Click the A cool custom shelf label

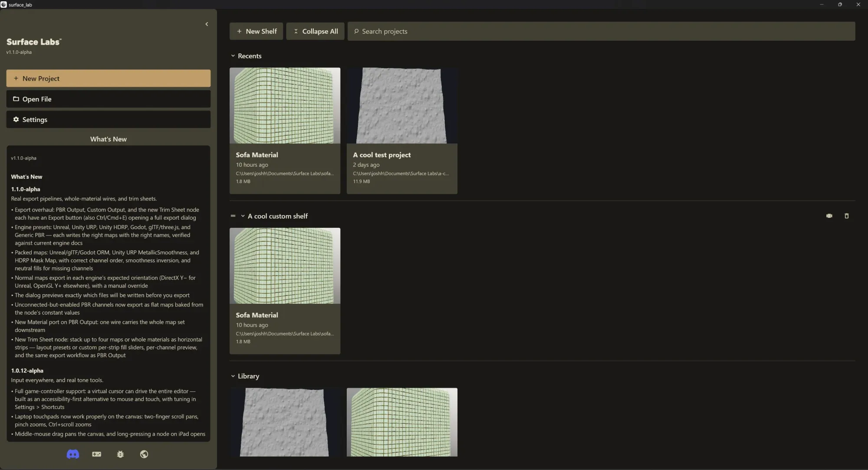point(278,216)
